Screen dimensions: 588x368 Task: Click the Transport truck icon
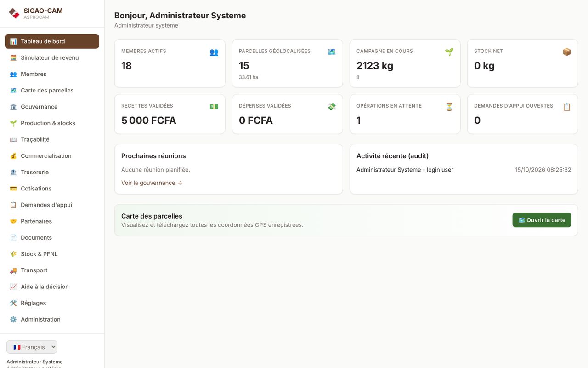tap(13, 270)
